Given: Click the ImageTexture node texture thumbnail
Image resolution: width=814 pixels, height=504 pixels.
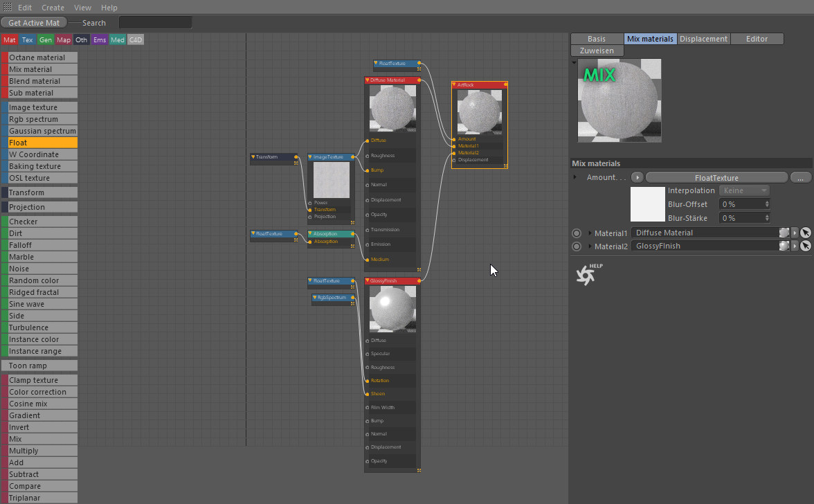Looking at the screenshot, I should (331, 180).
